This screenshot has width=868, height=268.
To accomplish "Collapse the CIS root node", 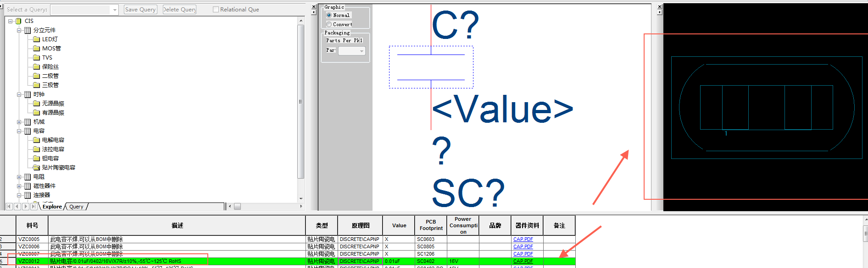I will click(10, 21).
